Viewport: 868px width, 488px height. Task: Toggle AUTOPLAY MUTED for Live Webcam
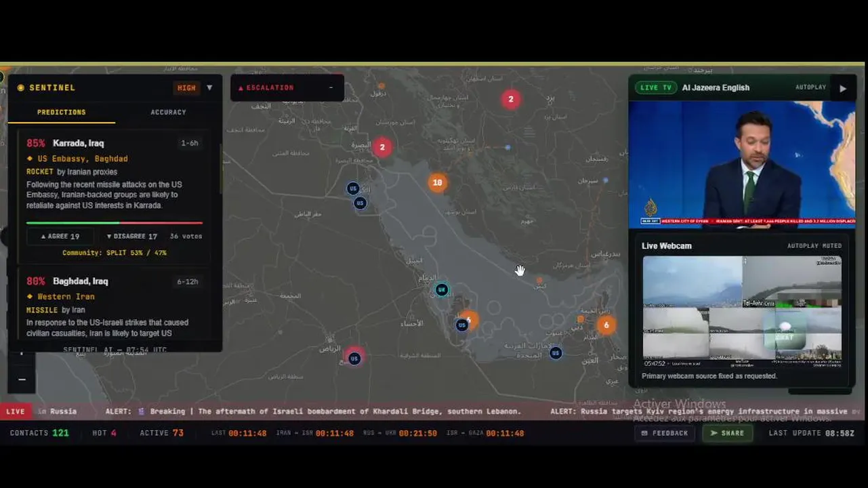click(814, 246)
